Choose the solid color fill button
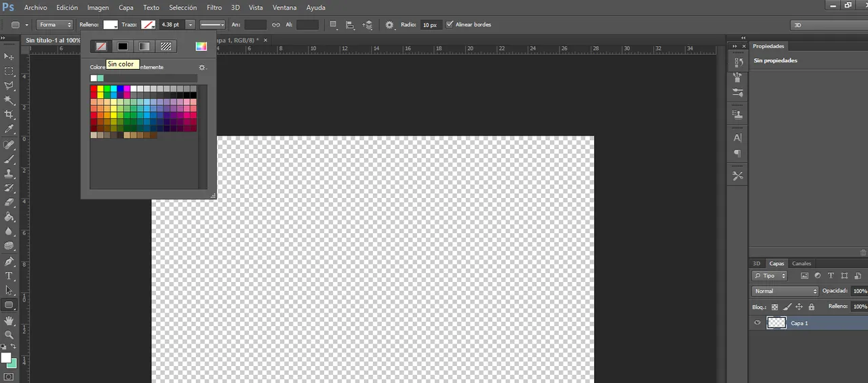868x383 pixels. (123, 46)
